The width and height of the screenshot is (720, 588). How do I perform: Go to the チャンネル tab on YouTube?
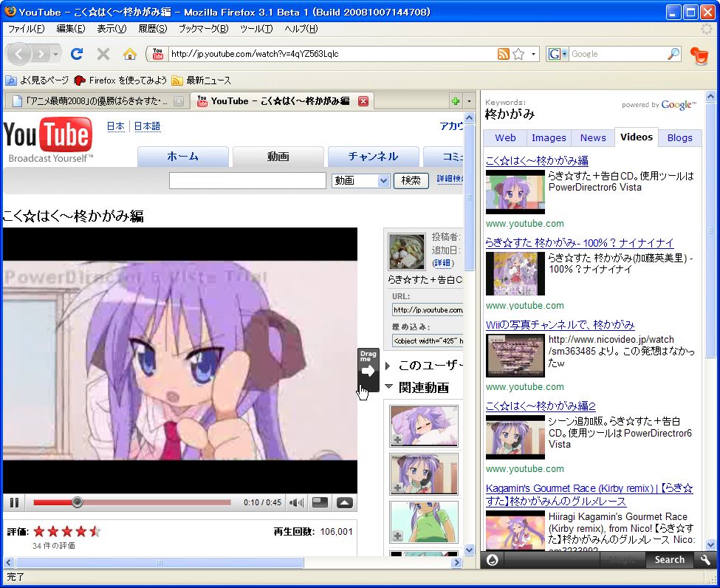pyautogui.click(x=373, y=157)
